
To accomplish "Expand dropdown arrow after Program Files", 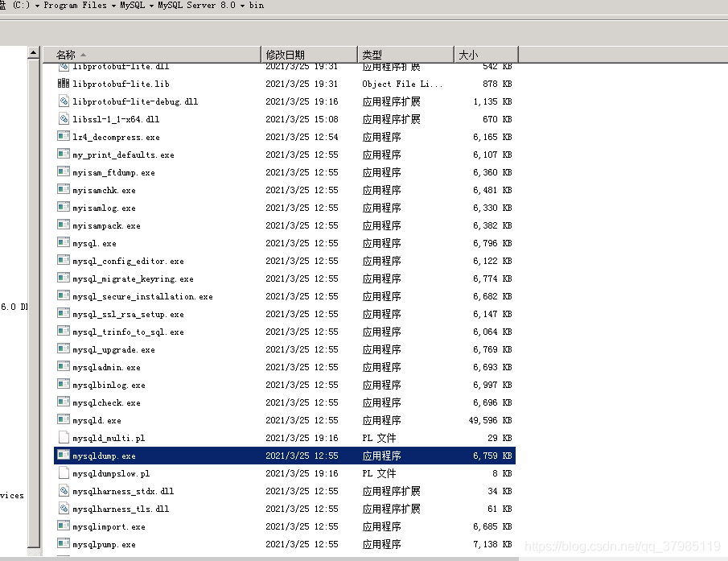I will click(113, 6).
